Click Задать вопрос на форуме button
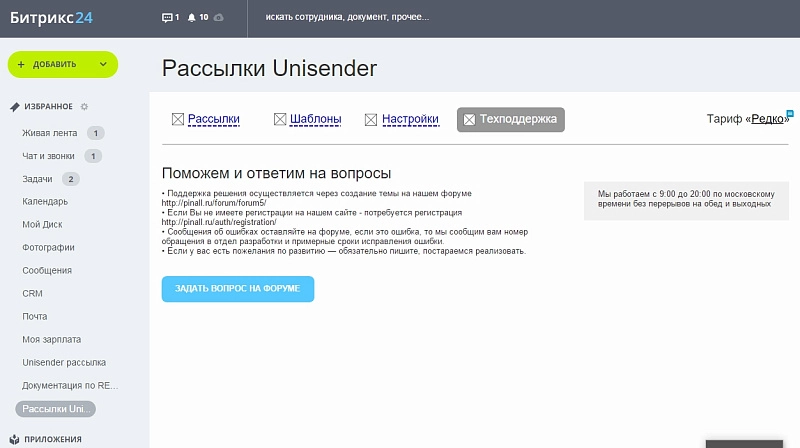Viewport: 800px width, 448px height. (238, 288)
